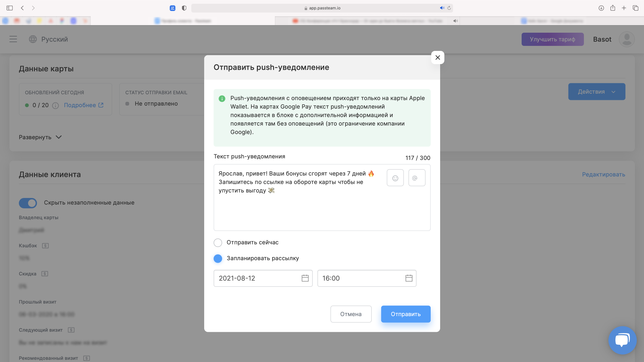Screen dimensions: 644x362
Task: Toggle "Скрыть незаполненные данные" switch
Action: pyautogui.click(x=28, y=203)
